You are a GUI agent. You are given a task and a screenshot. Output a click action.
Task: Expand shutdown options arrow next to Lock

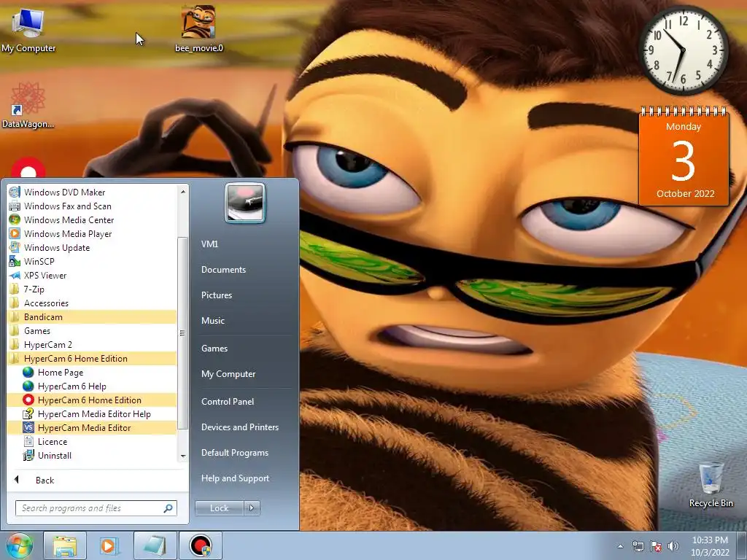click(x=252, y=508)
